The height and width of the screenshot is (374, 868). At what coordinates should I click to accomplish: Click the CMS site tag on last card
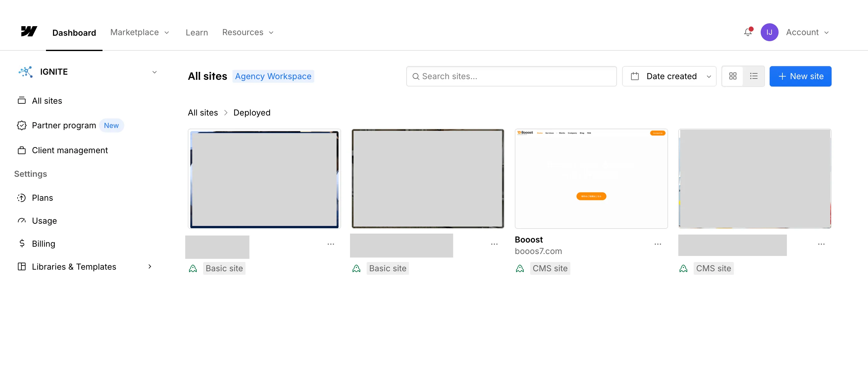[713, 268]
